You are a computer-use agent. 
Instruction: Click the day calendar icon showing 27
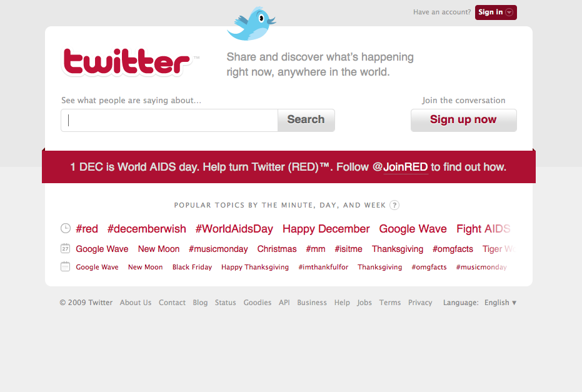pyautogui.click(x=65, y=248)
